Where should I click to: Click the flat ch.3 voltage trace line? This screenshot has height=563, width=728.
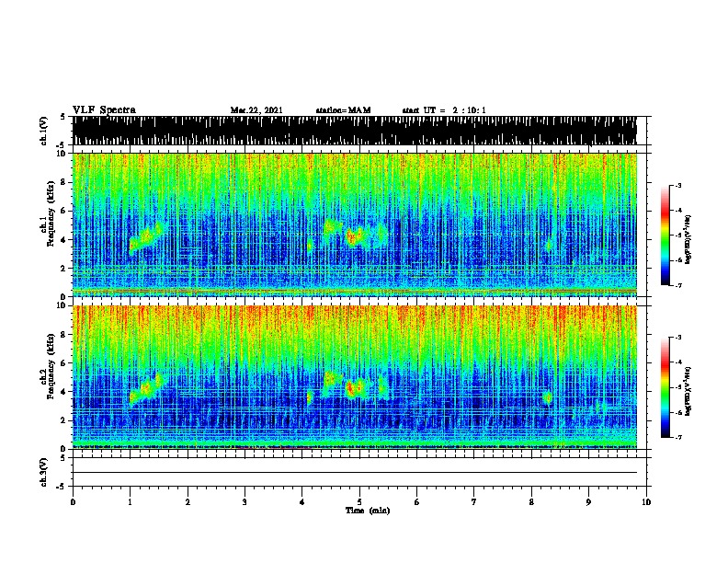[x=354, y=473]
